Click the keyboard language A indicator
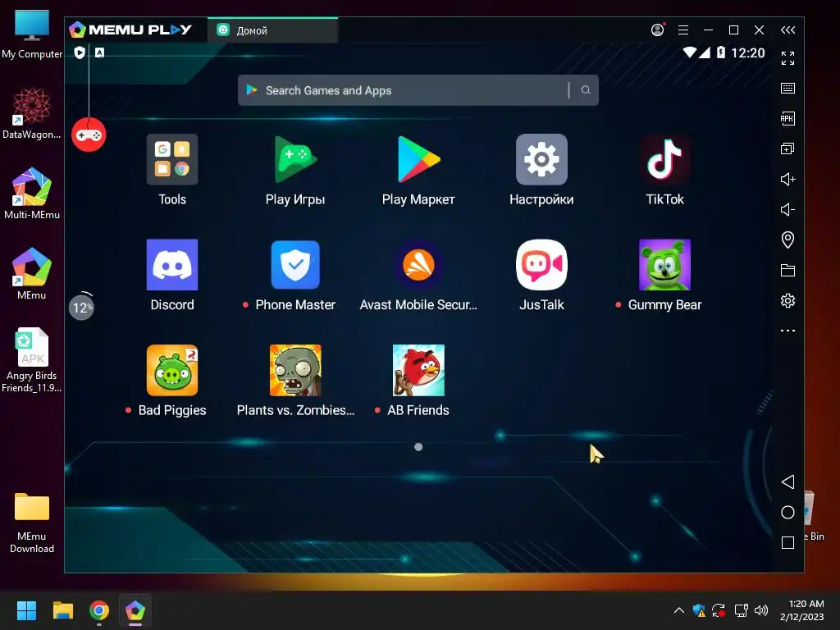 99,52
